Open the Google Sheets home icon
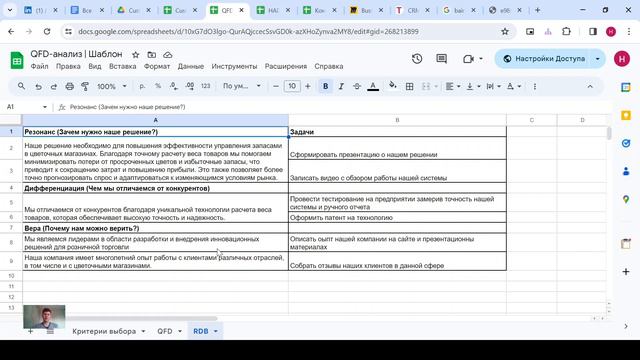 (x=17, y=60)
